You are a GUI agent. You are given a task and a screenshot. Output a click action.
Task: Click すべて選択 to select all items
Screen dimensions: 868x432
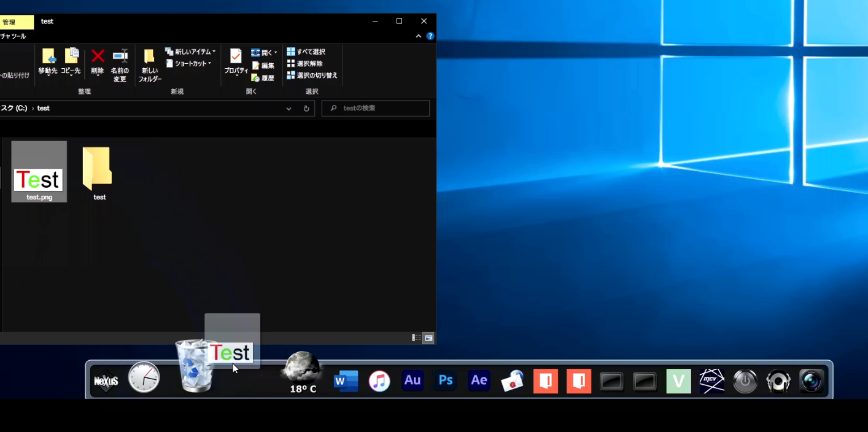pyautogui.click(x=306, y=52)
